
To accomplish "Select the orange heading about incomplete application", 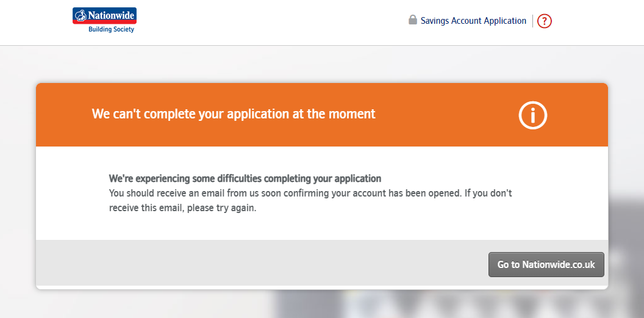I will [234, 114].
